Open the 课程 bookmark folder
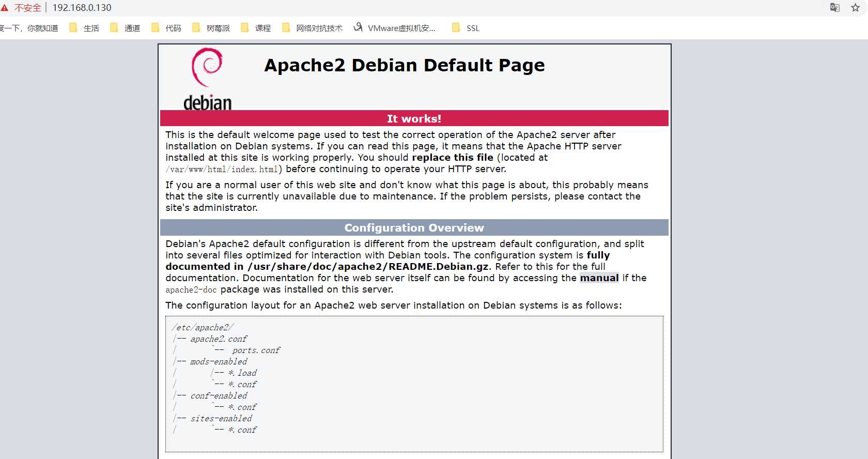868x459 pixels. (x=256, y=28)
